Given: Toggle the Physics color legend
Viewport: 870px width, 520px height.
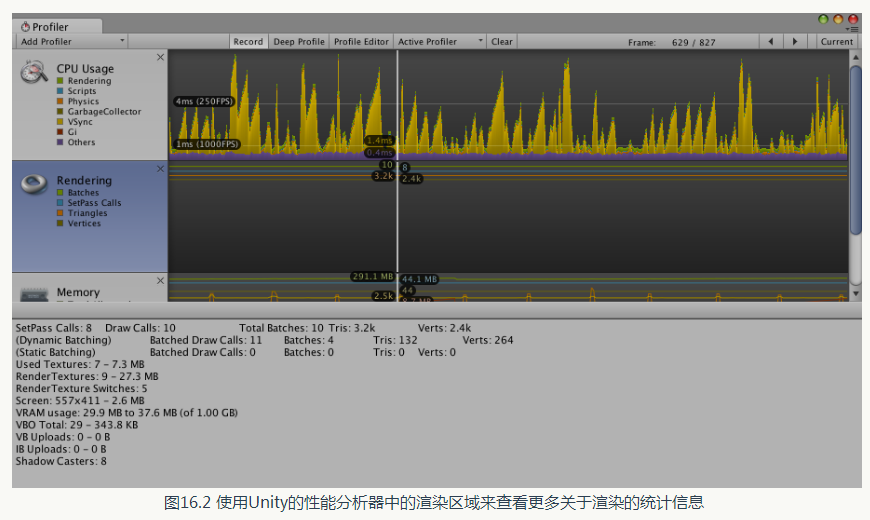Looking at the screenshot, I should click(60, 102).
